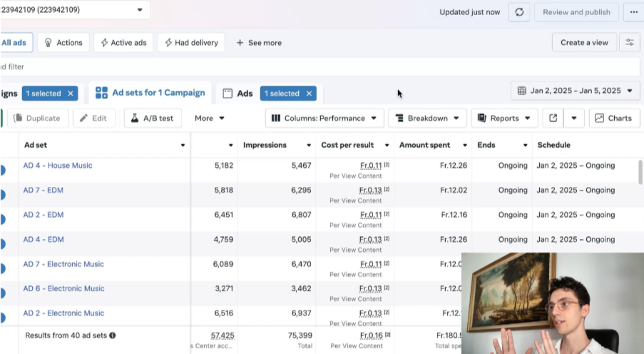Open the view filter settings icon
The image size is (644, 354).
coord(629,43)
